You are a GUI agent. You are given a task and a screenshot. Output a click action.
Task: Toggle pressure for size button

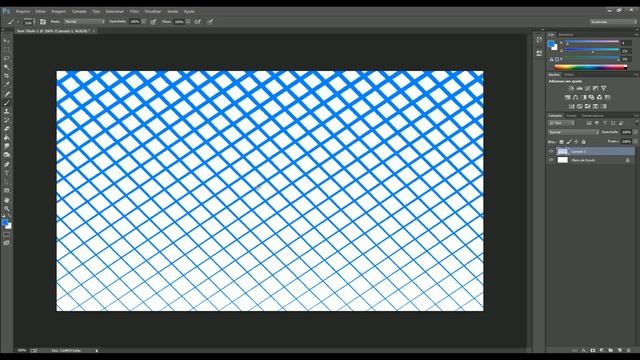[x=210, y=22]
